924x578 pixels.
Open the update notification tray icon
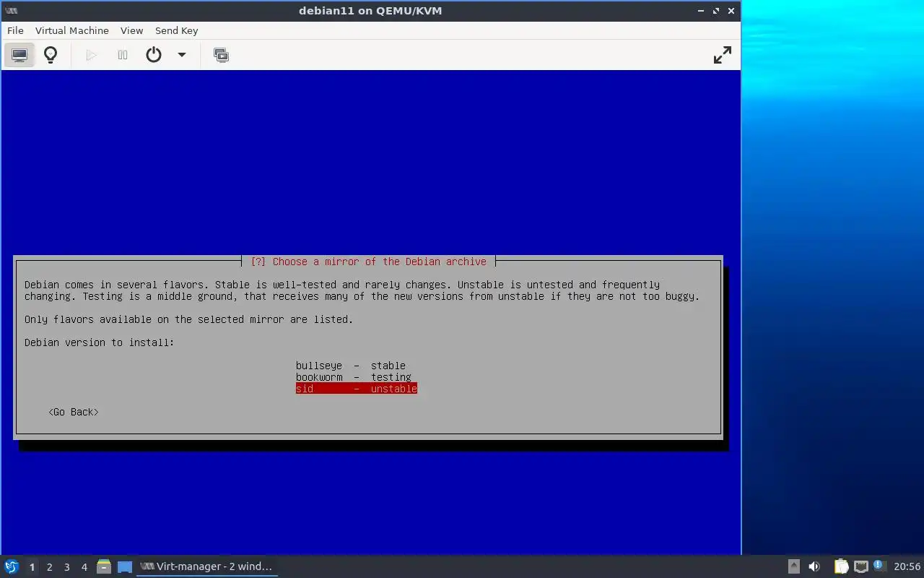tap(879, 566)
